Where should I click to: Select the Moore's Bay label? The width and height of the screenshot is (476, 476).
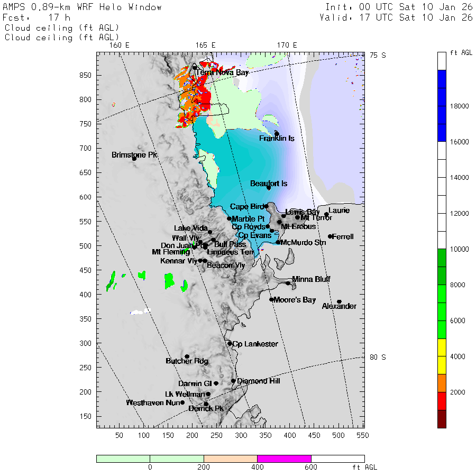[295, 300]
